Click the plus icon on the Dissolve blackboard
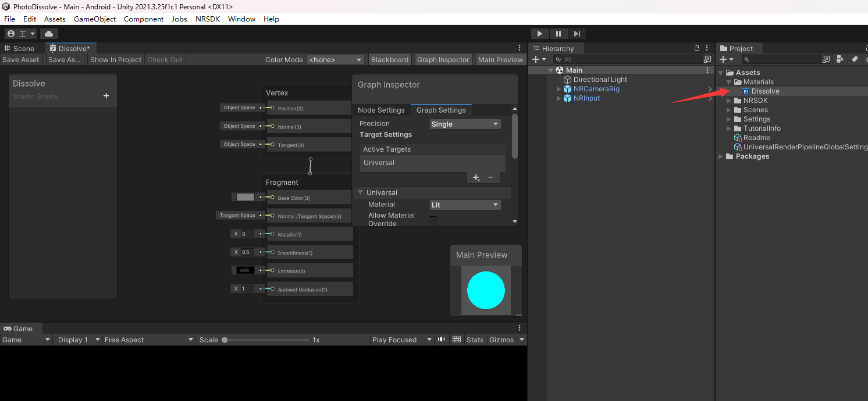The width and height of the screenshot is (868, 401). (106, 96)
